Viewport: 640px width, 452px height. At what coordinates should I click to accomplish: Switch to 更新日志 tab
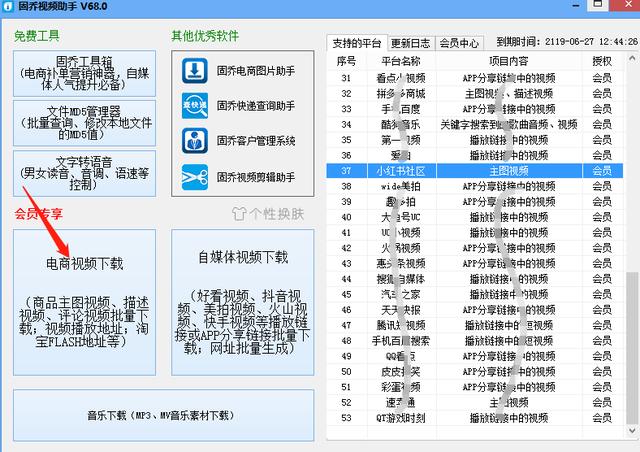click(x=411, y=43)
